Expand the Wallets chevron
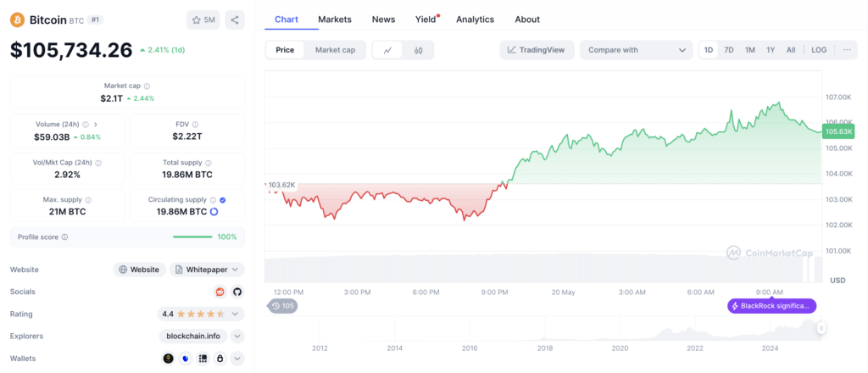 pyautogui.click(x=237, y=359)
